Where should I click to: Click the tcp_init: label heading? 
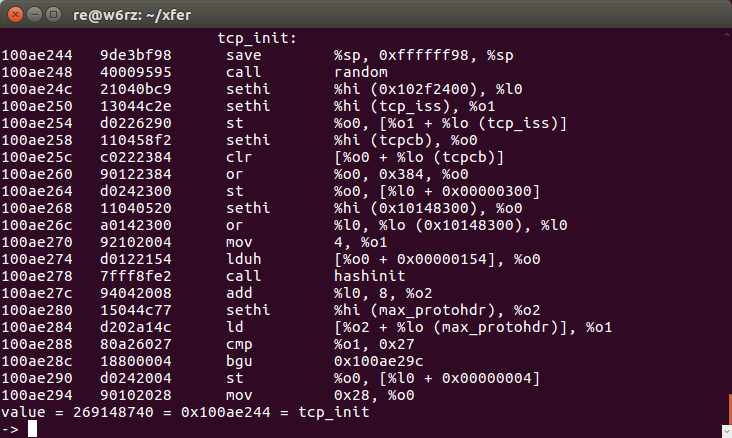coord(257,38)
